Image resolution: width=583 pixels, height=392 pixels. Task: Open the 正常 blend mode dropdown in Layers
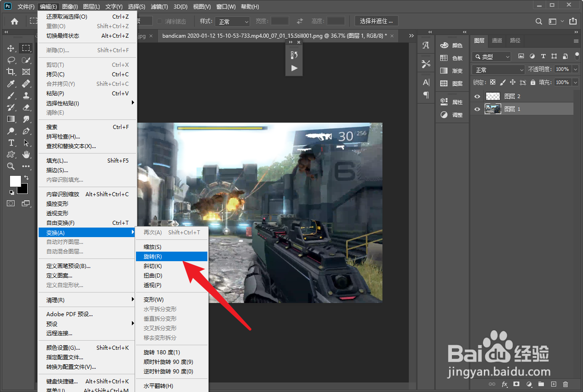(498, 69)
